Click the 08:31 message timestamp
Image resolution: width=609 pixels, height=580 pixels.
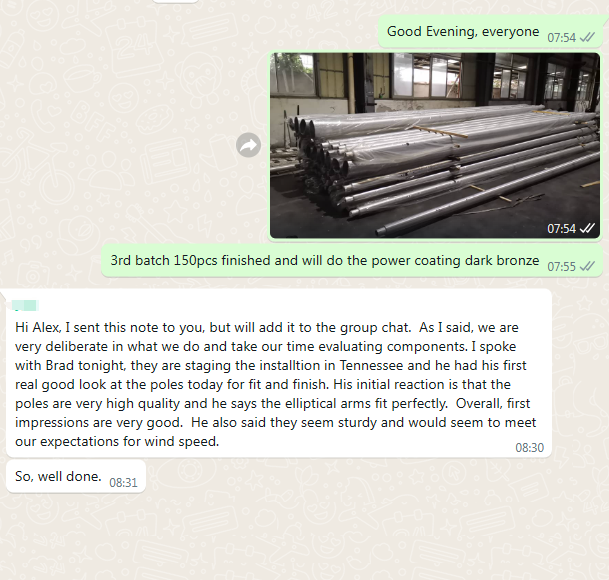tap(123, 482)
